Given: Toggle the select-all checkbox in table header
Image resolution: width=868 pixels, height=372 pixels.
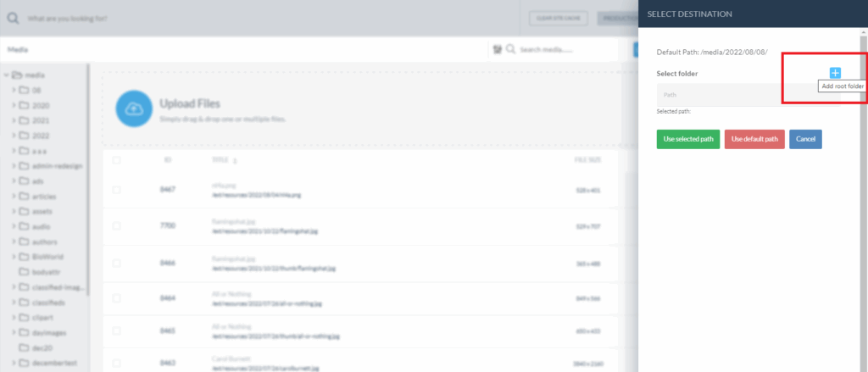Looking at the screenshot, I should pos(116,159).
